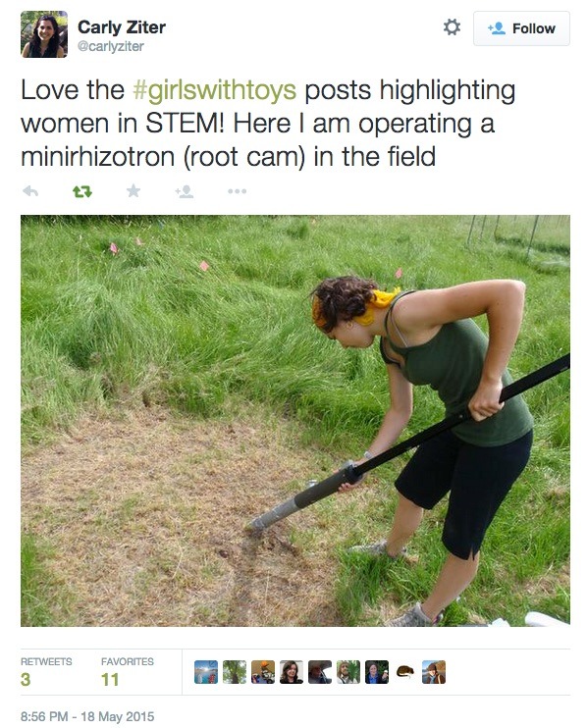Click the reply arrow icon

click(30, 190)
